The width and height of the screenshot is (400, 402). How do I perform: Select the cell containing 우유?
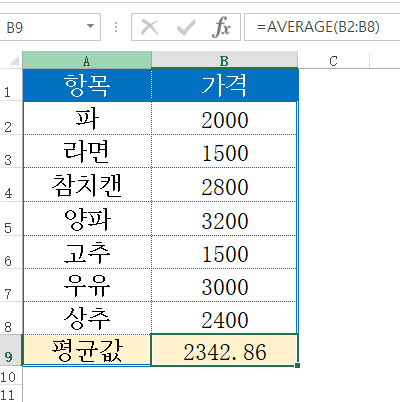pyautogui.click(x=87, y=285)
